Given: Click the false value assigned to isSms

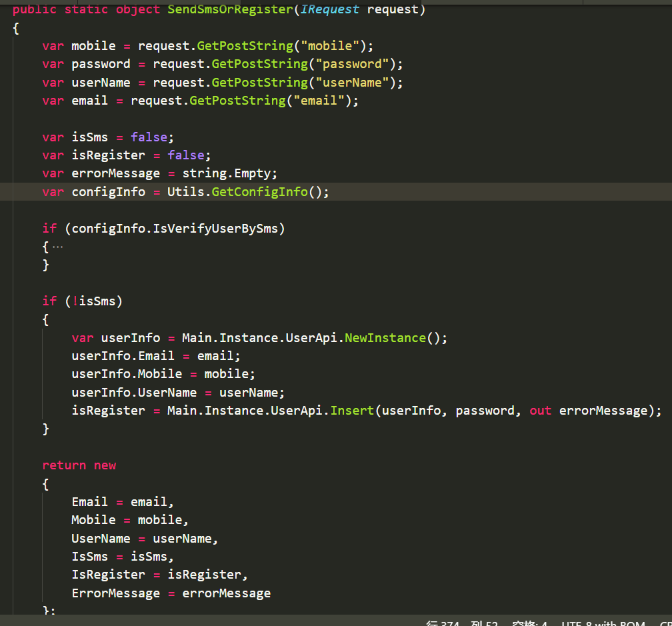Looking at the screenshot, I should tap(149, 137).
